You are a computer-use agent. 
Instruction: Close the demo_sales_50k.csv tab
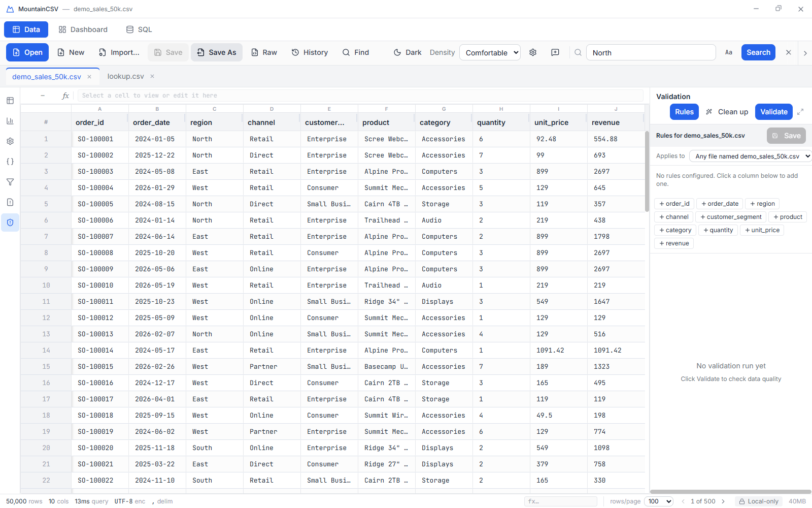89,77
